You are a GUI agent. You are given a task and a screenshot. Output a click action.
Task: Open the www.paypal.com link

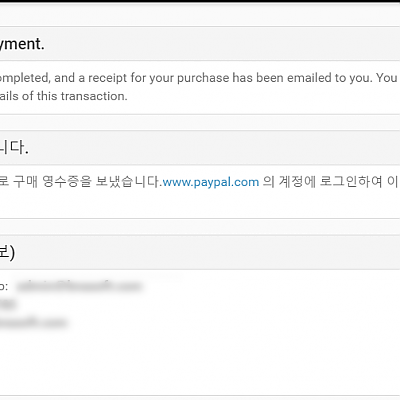(211, 182)
